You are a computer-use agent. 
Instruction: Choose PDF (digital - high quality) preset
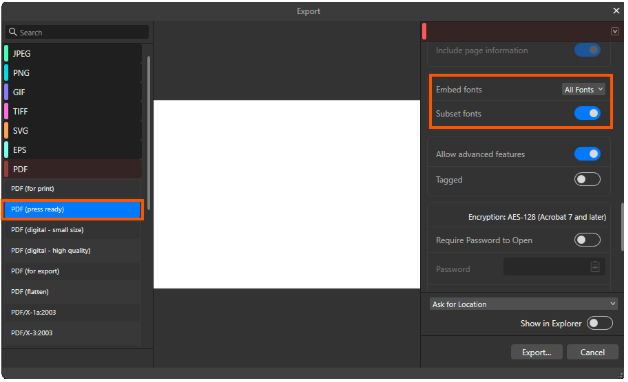pos(73,251)
